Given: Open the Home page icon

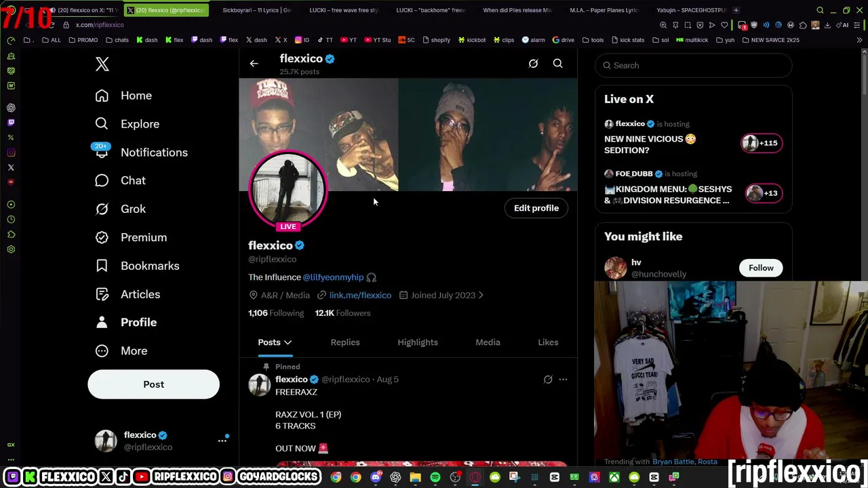Looking at the screenshot, I should click(102, 96).
